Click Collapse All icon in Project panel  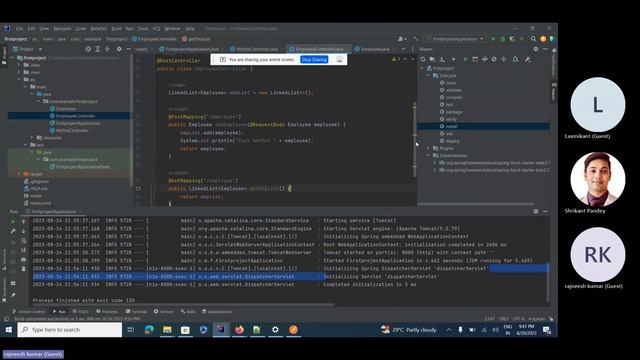coord(107,49)
